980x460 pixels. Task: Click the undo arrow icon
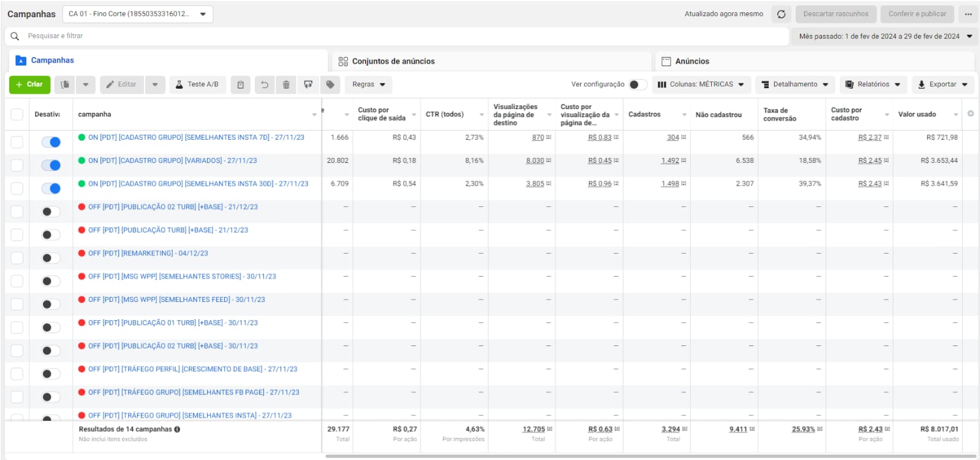tap(265, 85)
